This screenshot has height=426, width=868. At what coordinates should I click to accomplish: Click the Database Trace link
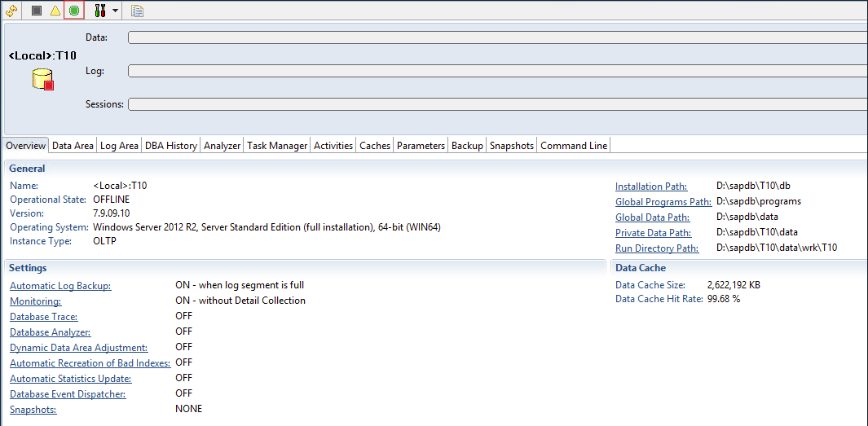[x=44, y=317]
